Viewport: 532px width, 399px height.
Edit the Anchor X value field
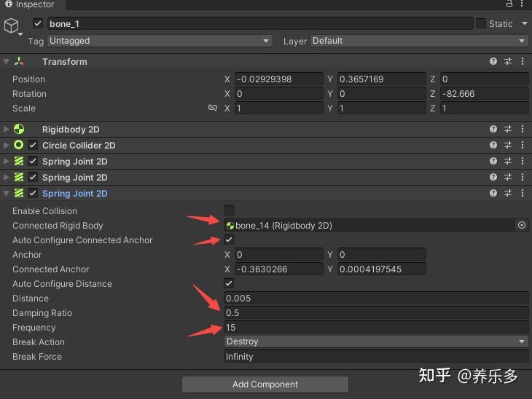click(x=278, y=255)
